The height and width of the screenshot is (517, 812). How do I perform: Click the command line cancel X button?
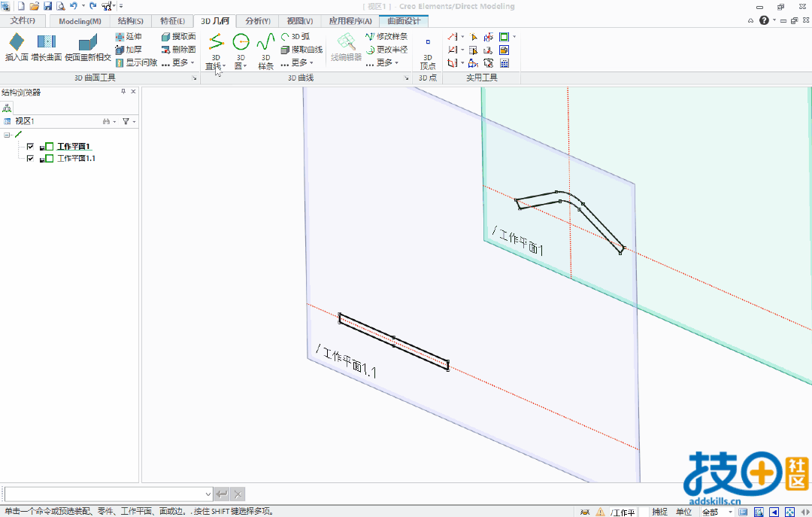click(x=237, y=494)
